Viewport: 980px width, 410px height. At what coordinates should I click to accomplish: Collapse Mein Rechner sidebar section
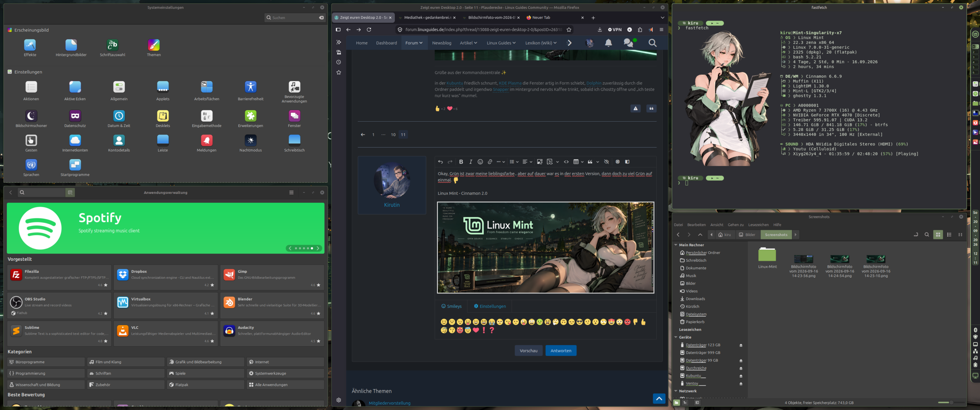click(x=676, y=245)
